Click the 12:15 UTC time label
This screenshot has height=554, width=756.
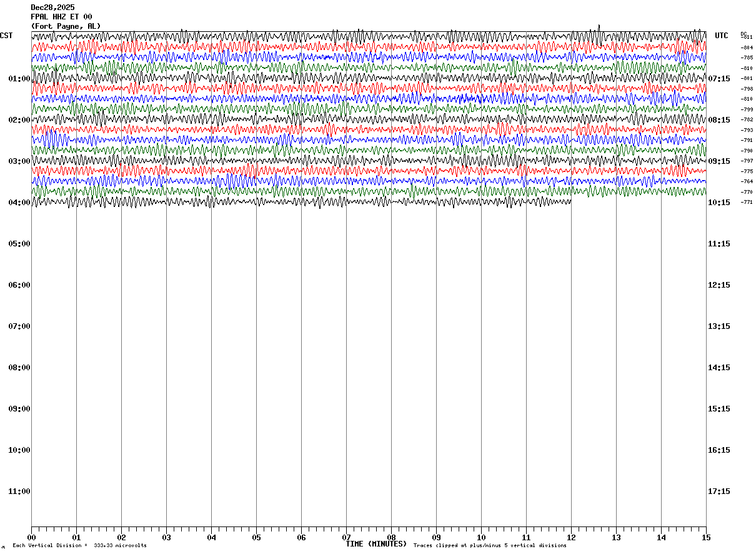pos(719,285)
